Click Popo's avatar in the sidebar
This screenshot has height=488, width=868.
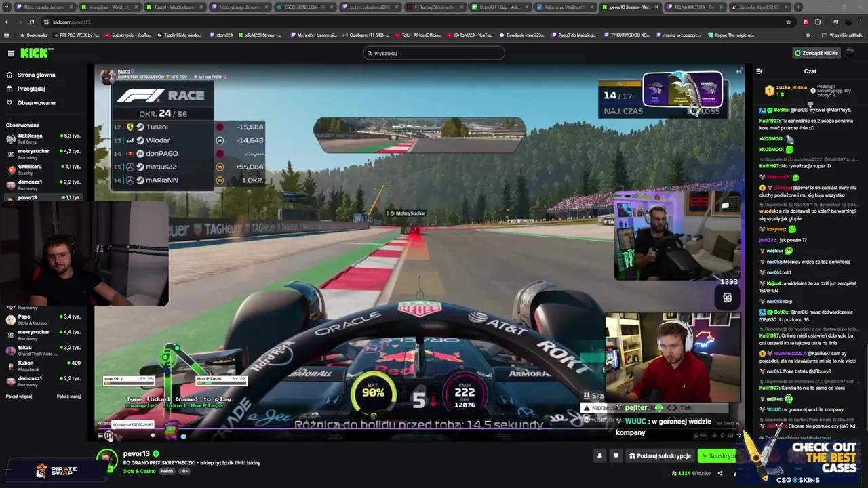coord(10,319)
